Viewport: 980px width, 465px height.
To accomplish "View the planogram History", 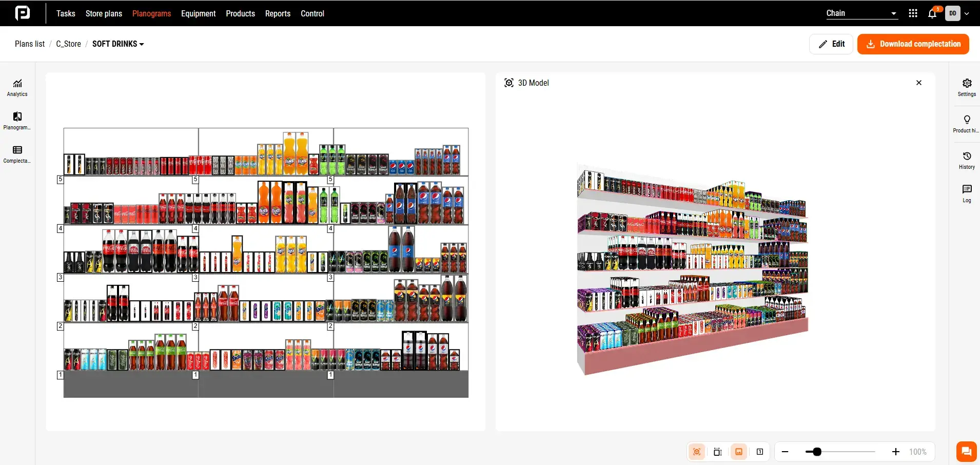I will (x=967, y=160).
